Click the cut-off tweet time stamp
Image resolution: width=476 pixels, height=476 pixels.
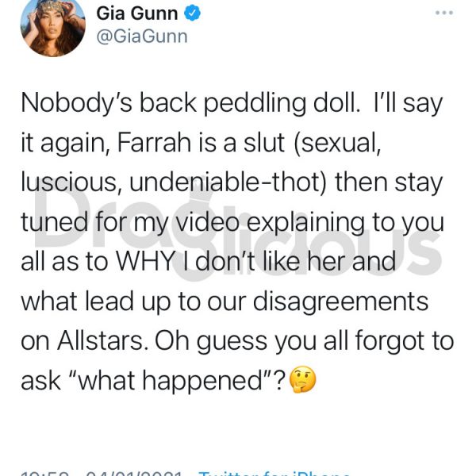[x=45, y=474]
